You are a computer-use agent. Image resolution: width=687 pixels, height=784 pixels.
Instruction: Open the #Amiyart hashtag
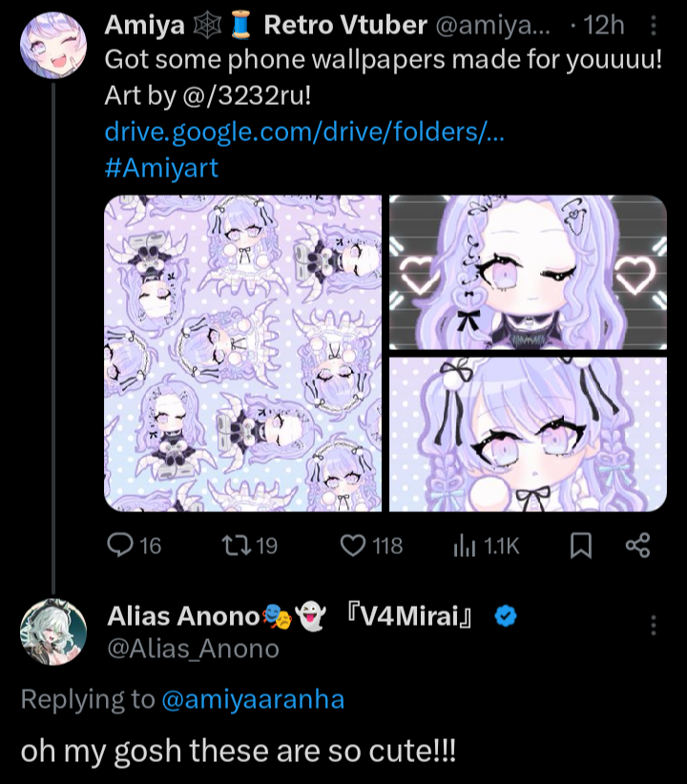pos(160,168)
